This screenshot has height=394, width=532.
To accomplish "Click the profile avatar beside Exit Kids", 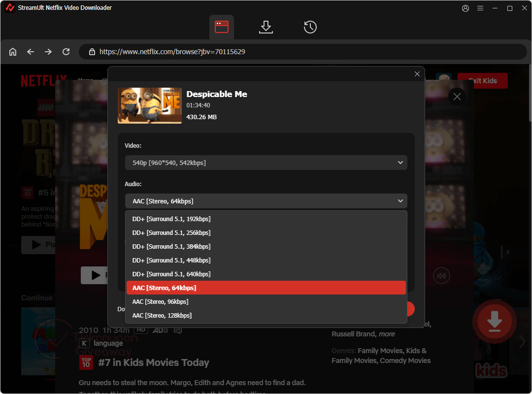I will point(443,78).
